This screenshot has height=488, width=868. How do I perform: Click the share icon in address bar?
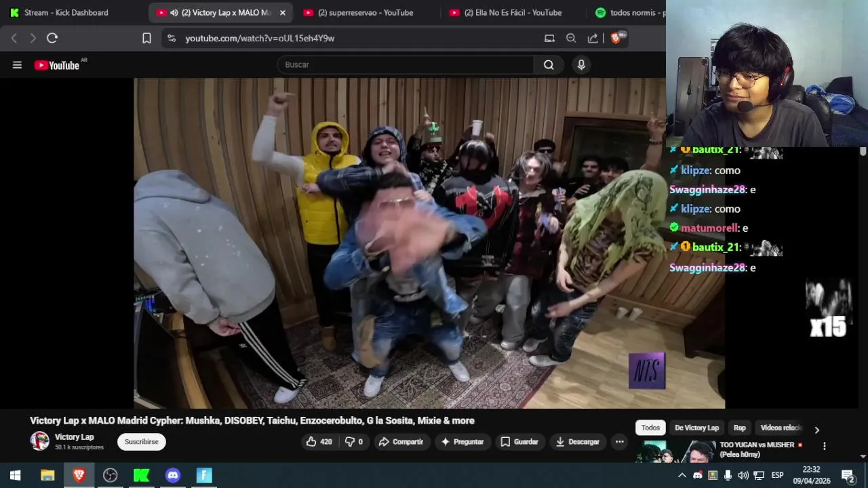[593, 39]
